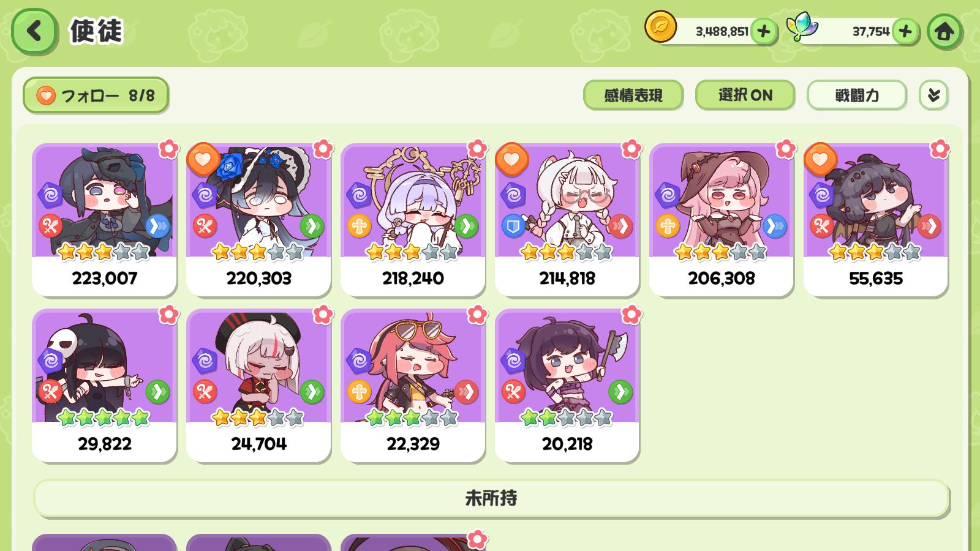Click the rainbow butterfly currency icon
Image resolution: width=980 pixels, height=551 pixels.
pyautogui.click(x=802, y=27)
